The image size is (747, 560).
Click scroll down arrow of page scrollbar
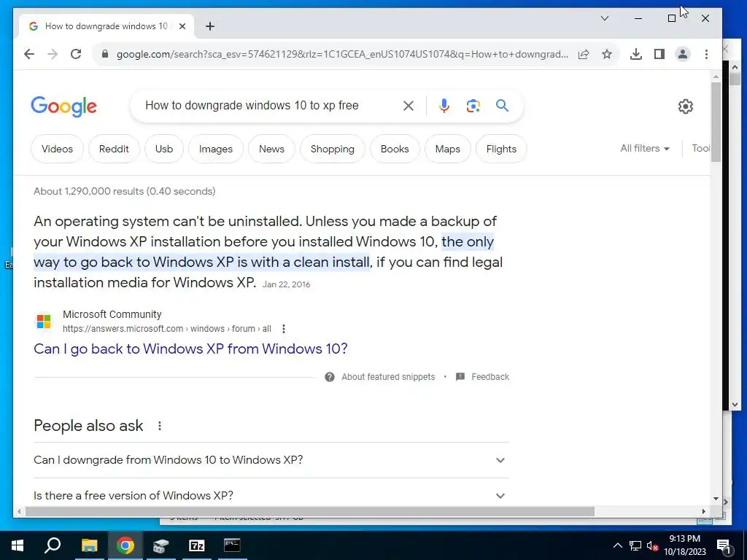point(716,499)
